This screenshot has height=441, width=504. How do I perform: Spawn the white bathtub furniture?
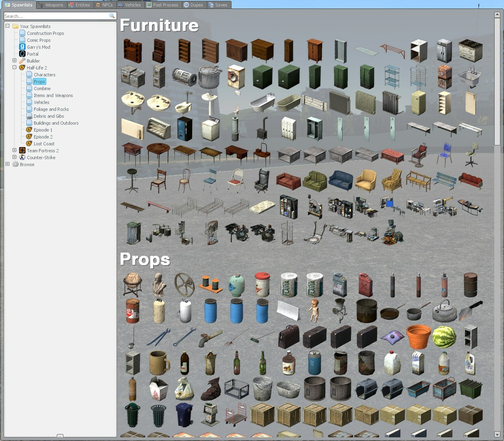point(262,103)
